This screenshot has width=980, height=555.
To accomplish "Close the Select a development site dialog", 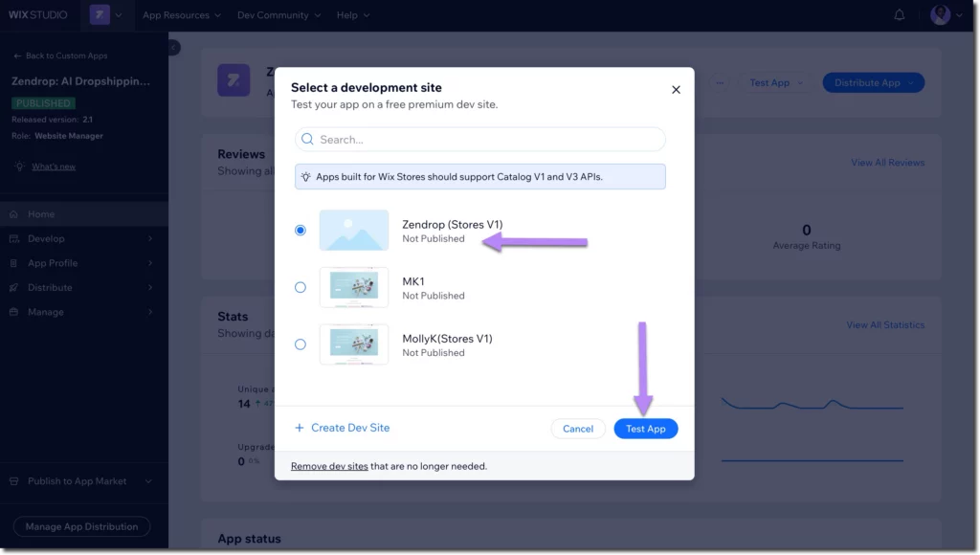I will [676, 89].
